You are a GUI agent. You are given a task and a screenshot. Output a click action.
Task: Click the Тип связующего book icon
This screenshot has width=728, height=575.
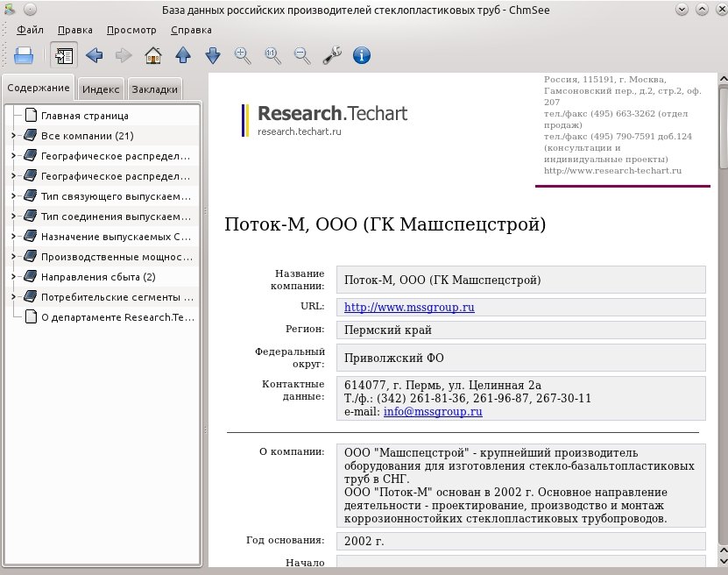click(30, 196)
